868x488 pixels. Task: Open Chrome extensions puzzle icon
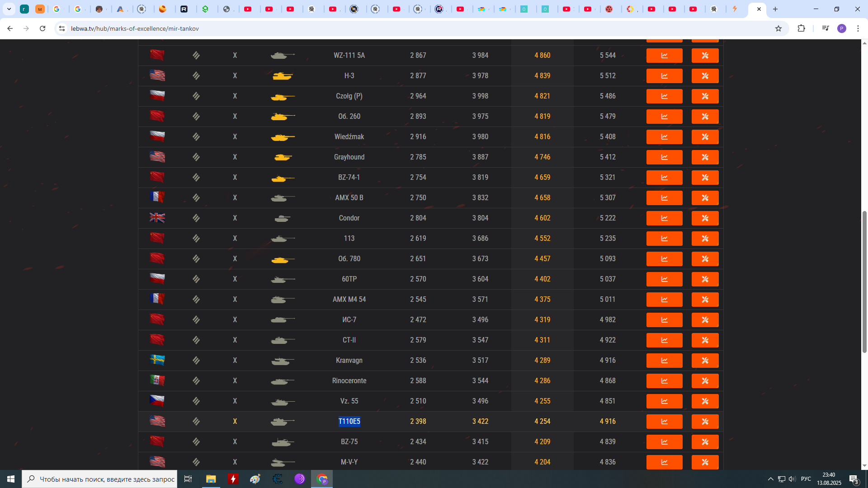(x=801, y=28)
